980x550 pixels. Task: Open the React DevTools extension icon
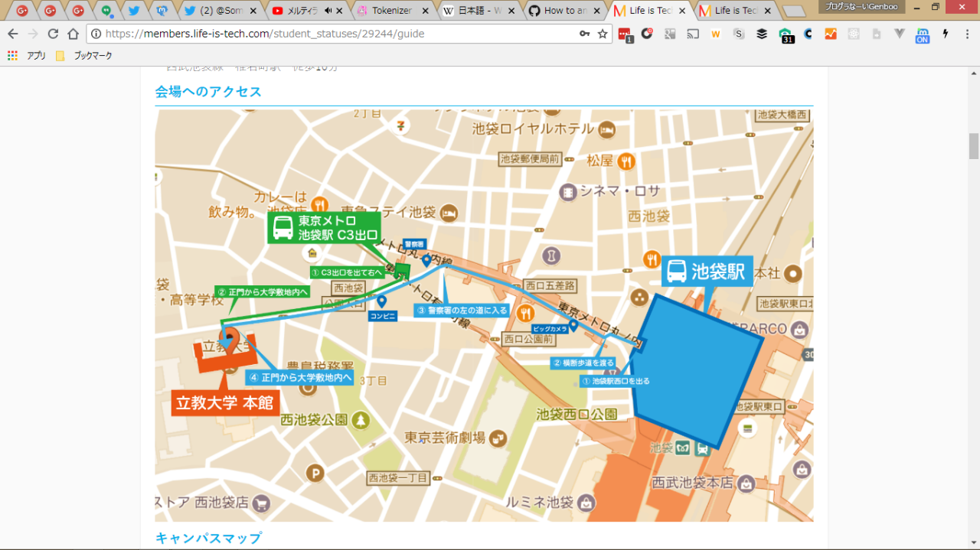tap(854, 34)
